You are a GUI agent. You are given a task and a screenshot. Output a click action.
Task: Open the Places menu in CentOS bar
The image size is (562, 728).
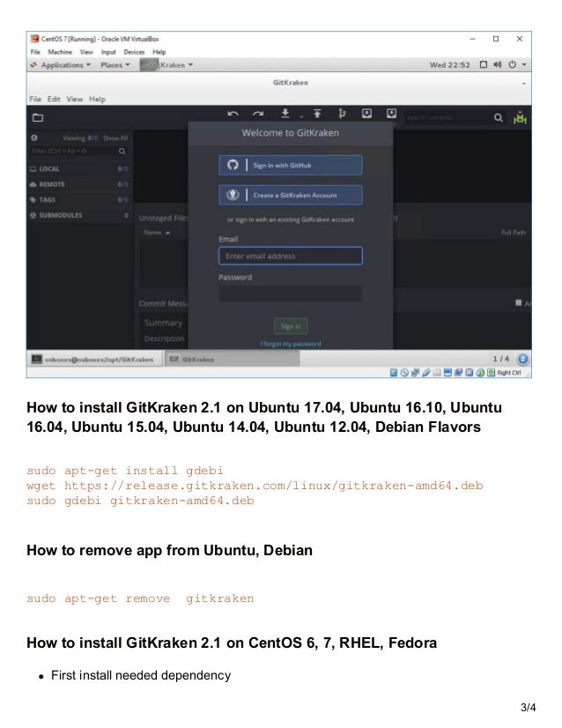pos(115,65)
